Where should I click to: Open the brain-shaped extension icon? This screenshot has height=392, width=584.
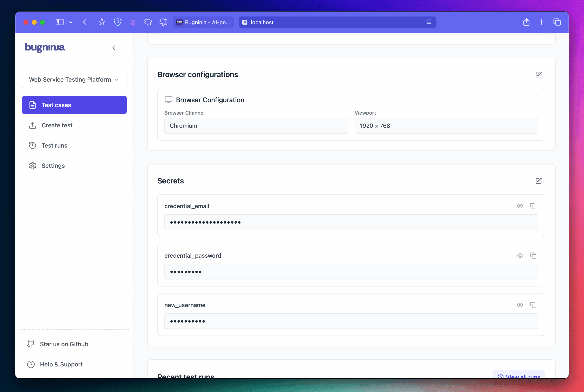pyautogui.click(x=148, y=22)
